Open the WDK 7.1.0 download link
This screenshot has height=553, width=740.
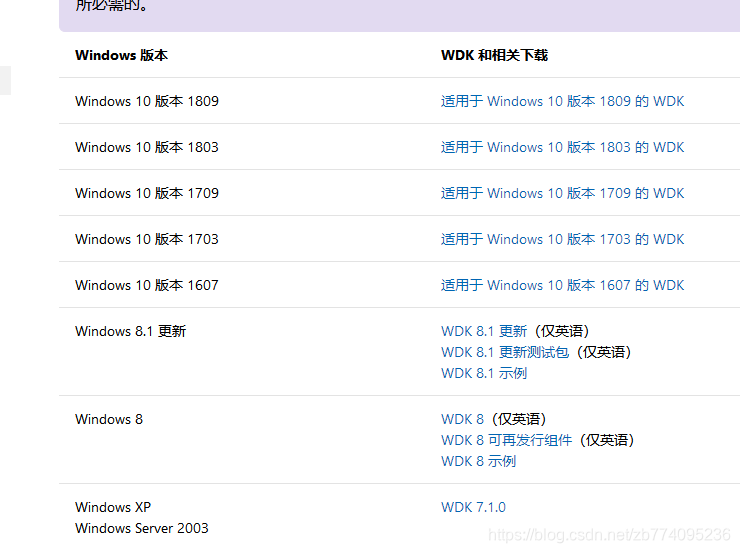[473, 507]
